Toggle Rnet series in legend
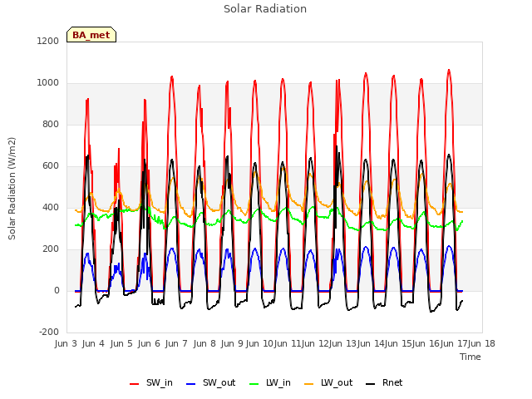The image size is (532, 399). [x=384, y=382]
